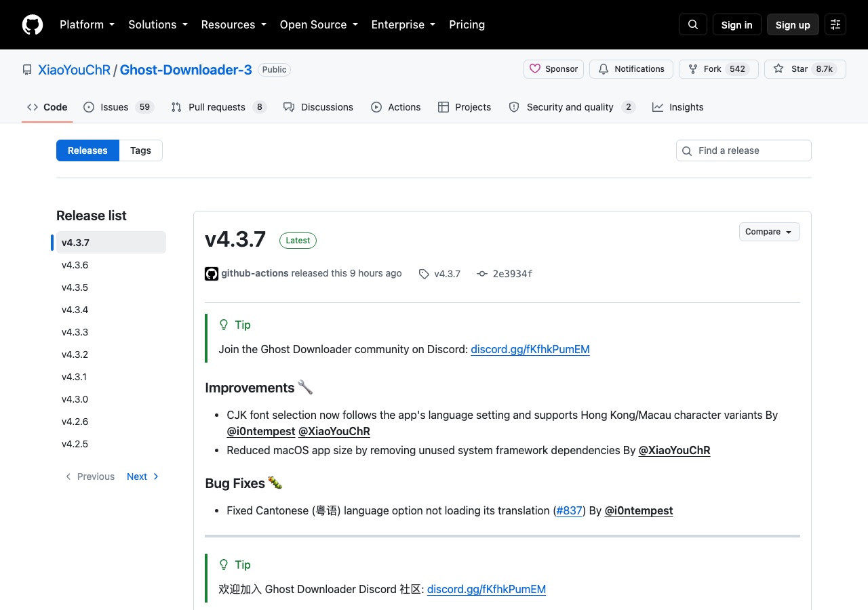Expand the Open Source menu
The height and width of the screenshot is (610, 868).
coord(319,24)
